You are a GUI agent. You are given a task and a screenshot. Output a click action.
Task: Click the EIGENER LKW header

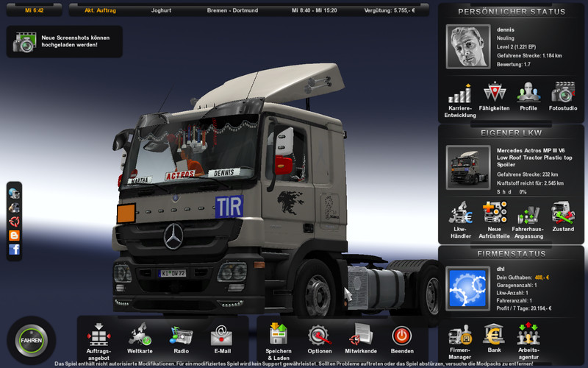(x=512, y=133)
